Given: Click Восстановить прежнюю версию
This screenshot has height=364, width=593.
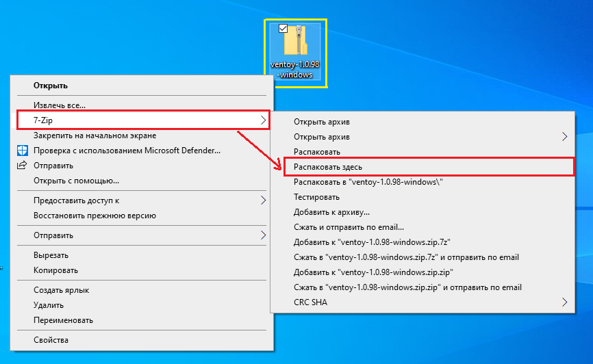Looking at the screenshot, I should pyautogui.click(x=142, y=216).
